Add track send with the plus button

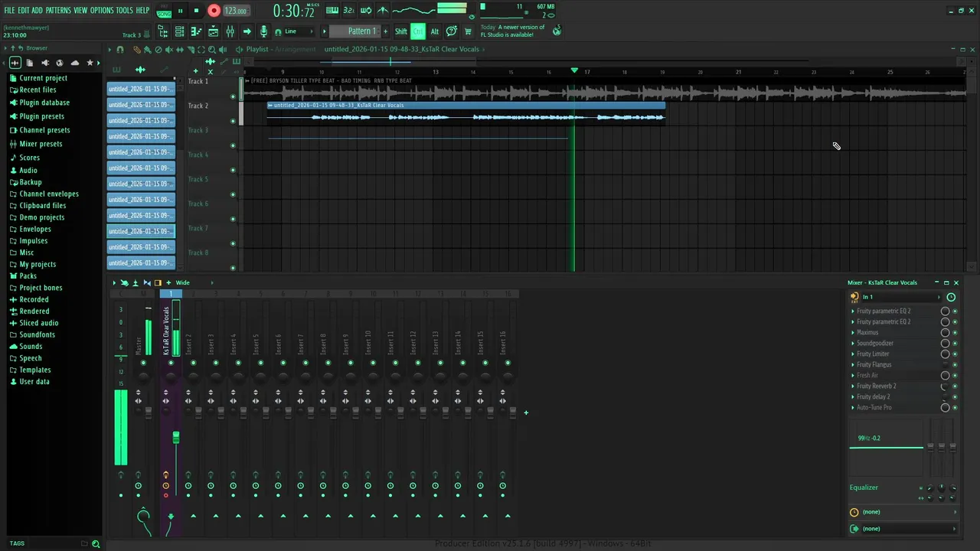(526, 413)
